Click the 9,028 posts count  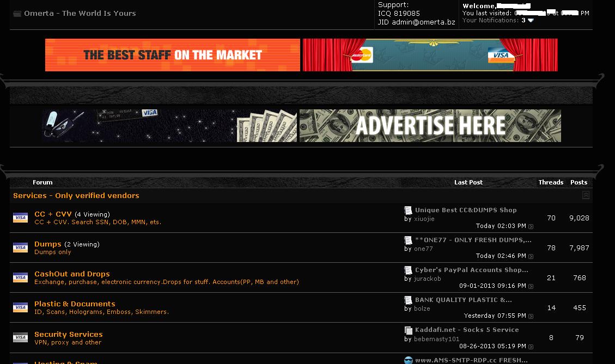[x=579, y=218]
